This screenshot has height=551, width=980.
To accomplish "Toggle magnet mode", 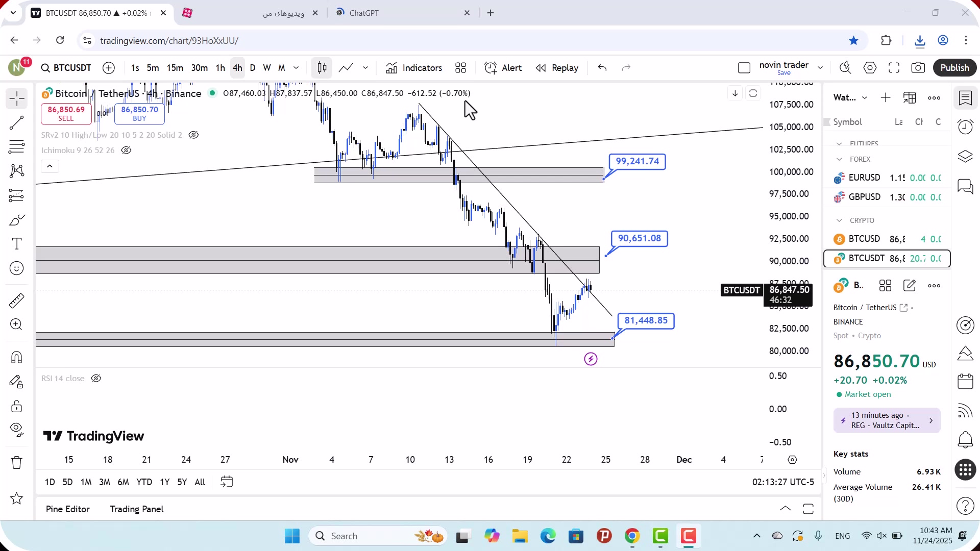I will [16, 357].
